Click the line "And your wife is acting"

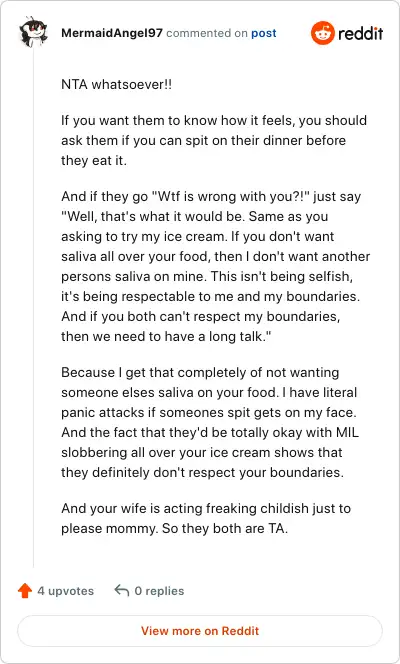click(206, 508)
